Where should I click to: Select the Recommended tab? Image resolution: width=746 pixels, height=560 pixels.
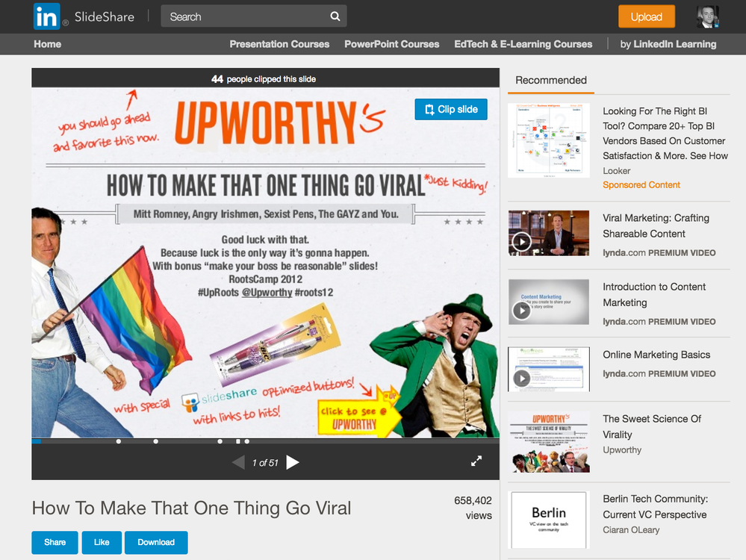click(x=551, y=81)
